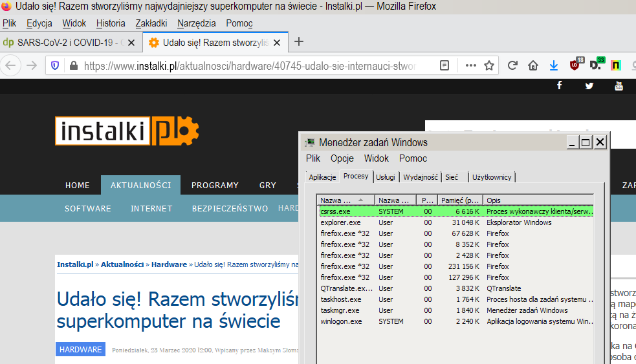Go to the Firefox home page icon

pos(533,65)
